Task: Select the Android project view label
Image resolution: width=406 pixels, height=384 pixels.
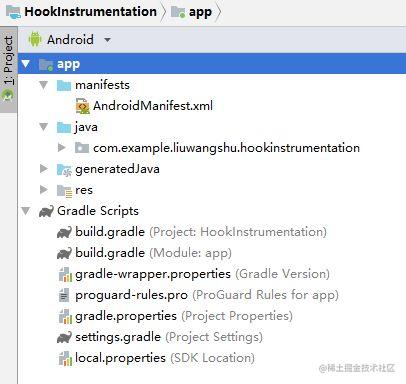Action: [x=70, y=40]
